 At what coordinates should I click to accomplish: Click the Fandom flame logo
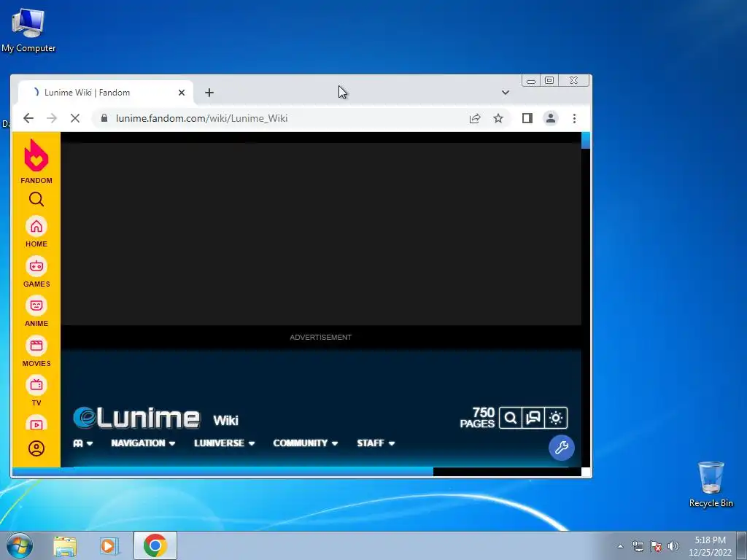pyautogui.click(x=36, y=155)
